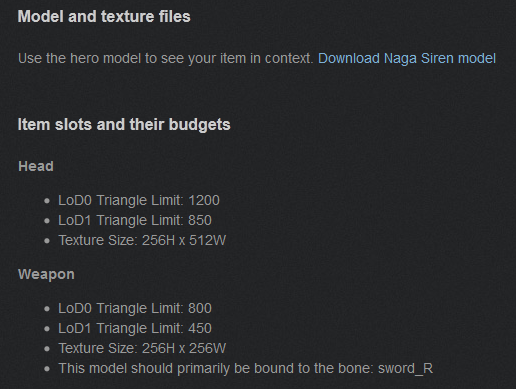
Task: Click the Texture Size: 256H x 256W line
Action: coord(142,348)
